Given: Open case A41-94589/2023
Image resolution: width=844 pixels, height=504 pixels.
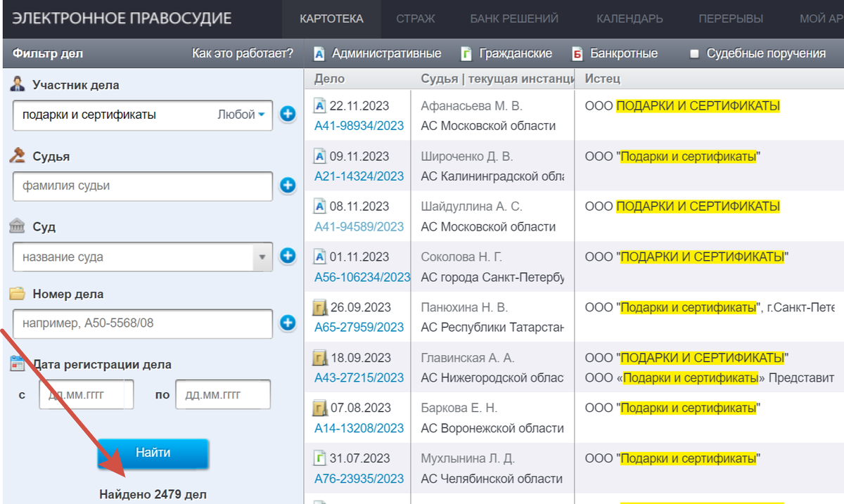Looking at the screenshot, I should [359, 226].
